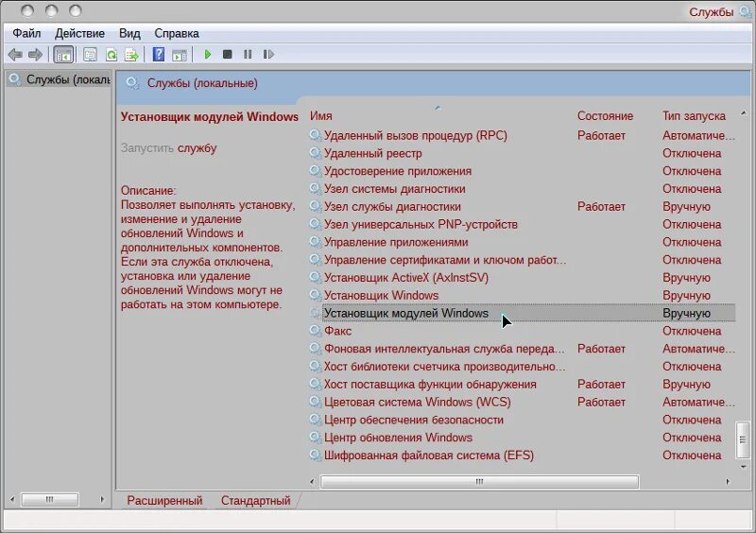
Task: Toggle the show/hide console tree icon
Action: 63,55
